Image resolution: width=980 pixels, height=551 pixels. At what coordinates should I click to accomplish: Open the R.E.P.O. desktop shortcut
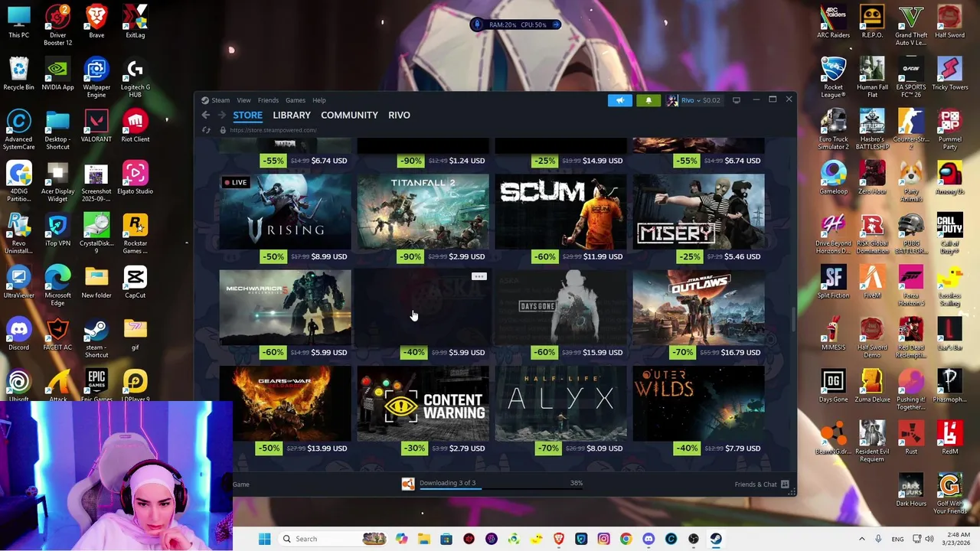(872, 22)
